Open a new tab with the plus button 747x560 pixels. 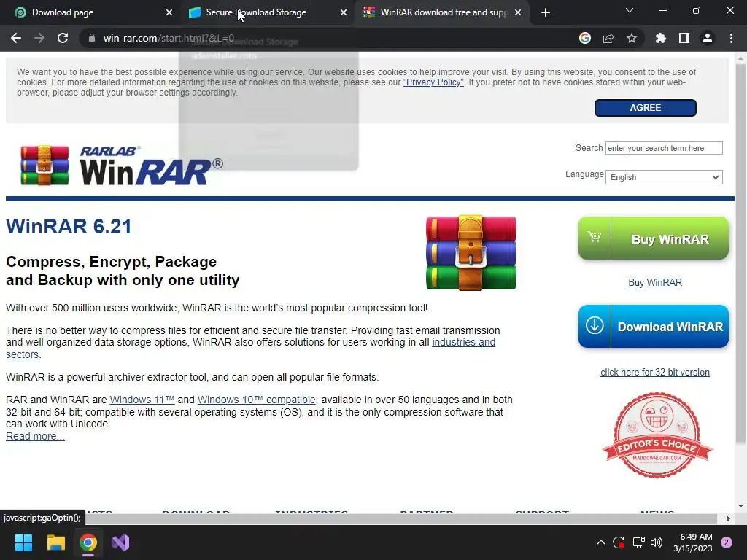[546, 12]
